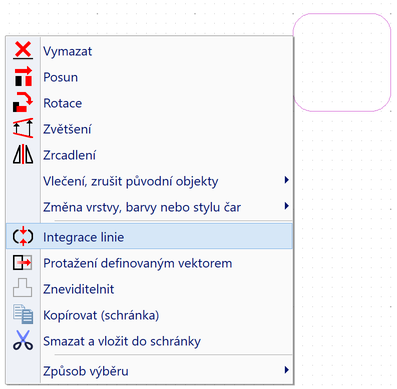Click the red X Vymazat icon

tap(23, 51)
